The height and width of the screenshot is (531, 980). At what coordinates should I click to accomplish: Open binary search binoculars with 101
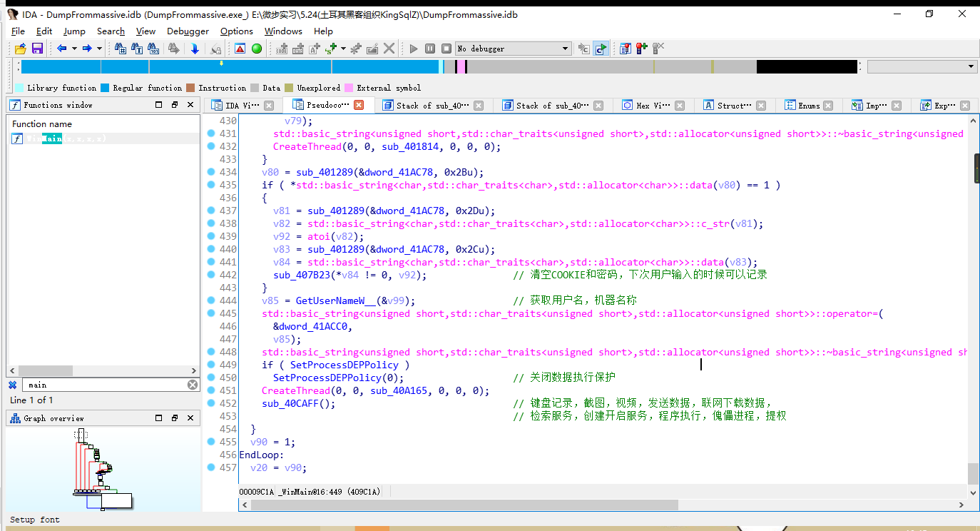pos(154,49)
